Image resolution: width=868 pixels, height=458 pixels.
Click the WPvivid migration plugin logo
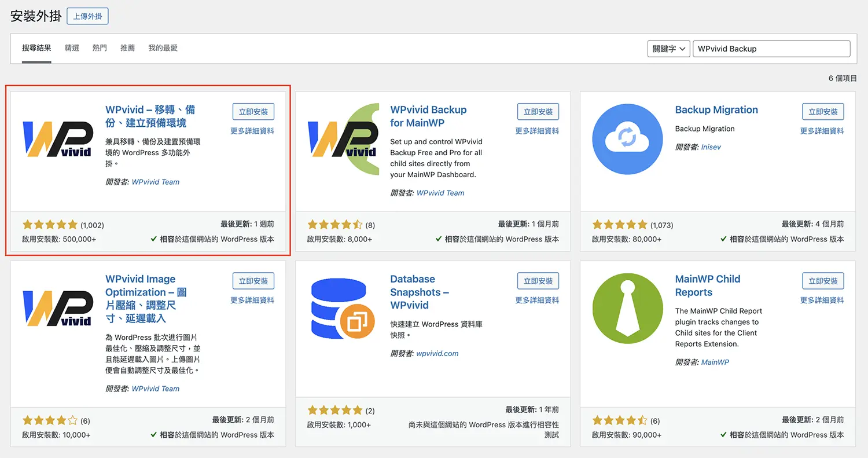click(x=58, y=139)
